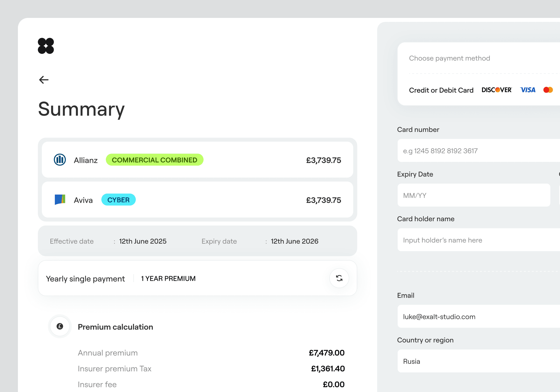Open the Country or region dropdown
The width and height of the screenshot is (560, 392).
(x=479, y=361)
